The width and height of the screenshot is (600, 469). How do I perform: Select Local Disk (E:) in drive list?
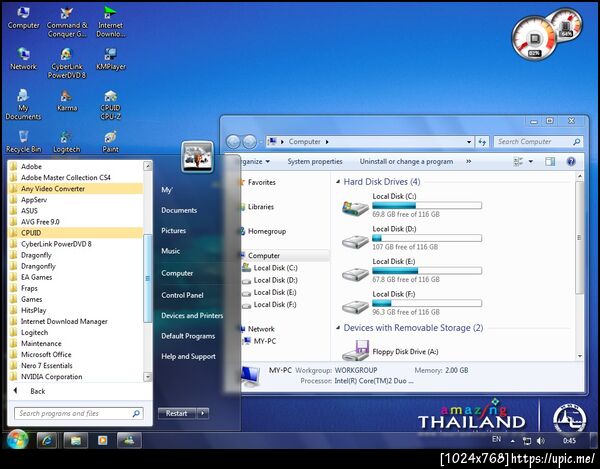pos(411,270)
